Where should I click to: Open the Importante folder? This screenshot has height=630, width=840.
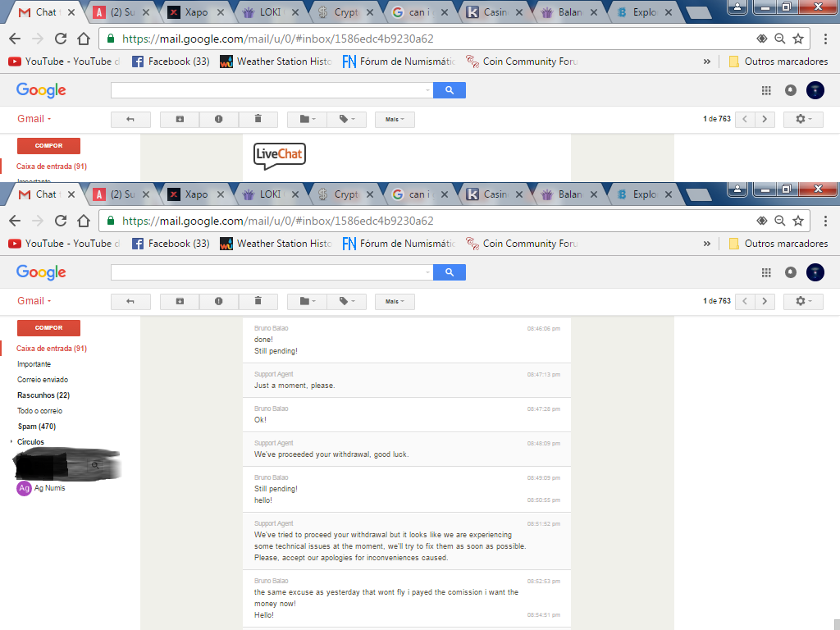click(34, 364)
